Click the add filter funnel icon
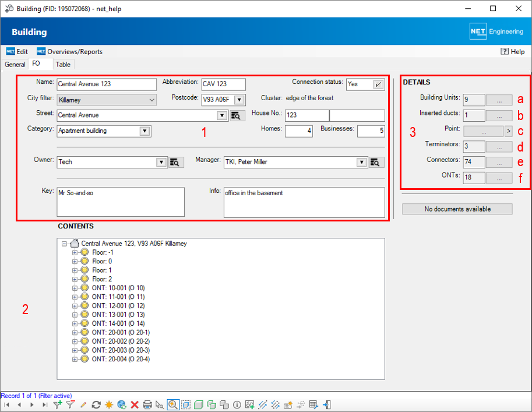The image size is (532, 412). (x=58, y=404)
